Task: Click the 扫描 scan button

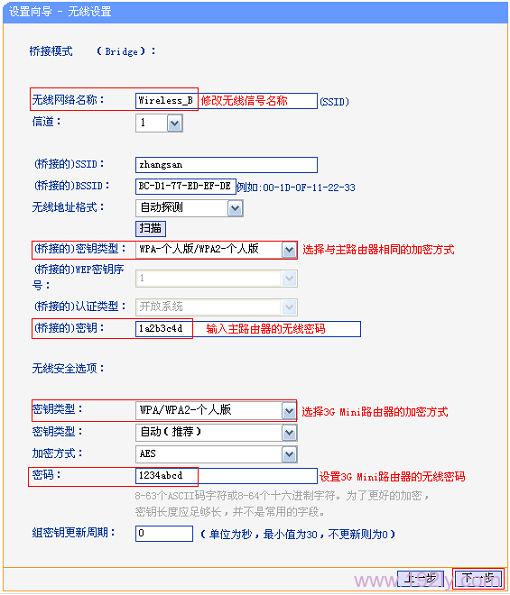Action: click(150, 228)
